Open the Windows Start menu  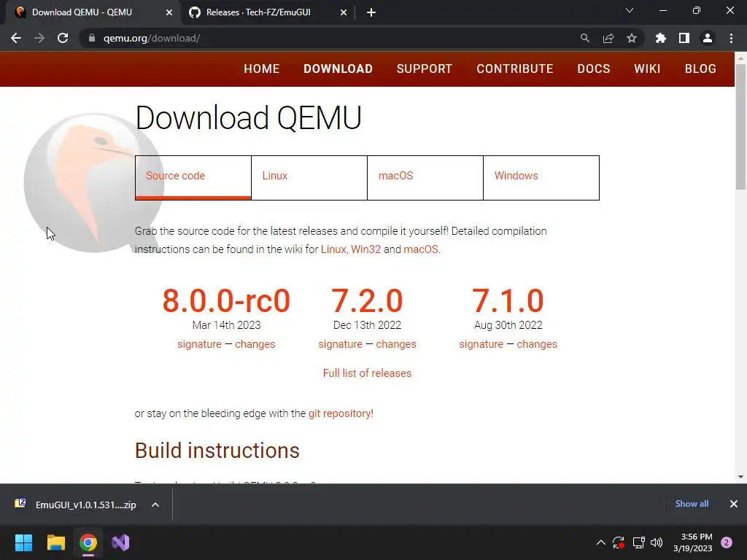coord(23,542)
